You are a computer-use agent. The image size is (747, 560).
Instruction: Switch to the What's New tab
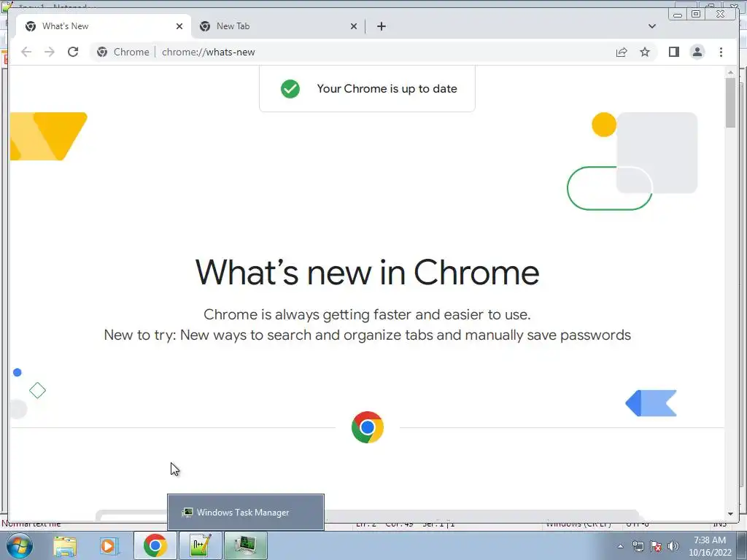pyautogui.click(x=104, y=26)
